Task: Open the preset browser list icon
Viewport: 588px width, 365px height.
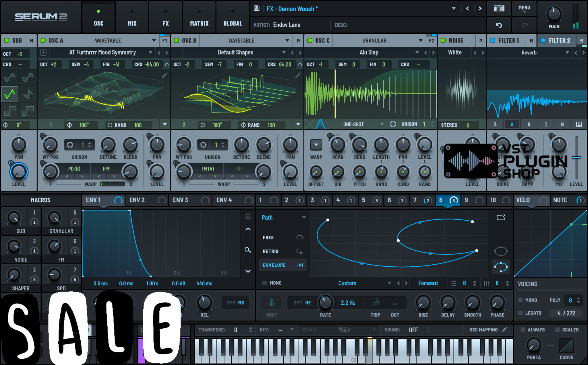Action: 499,8
